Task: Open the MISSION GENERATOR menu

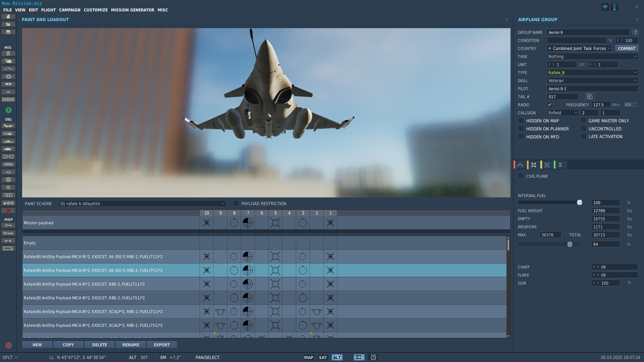Action: pos(132,10)
